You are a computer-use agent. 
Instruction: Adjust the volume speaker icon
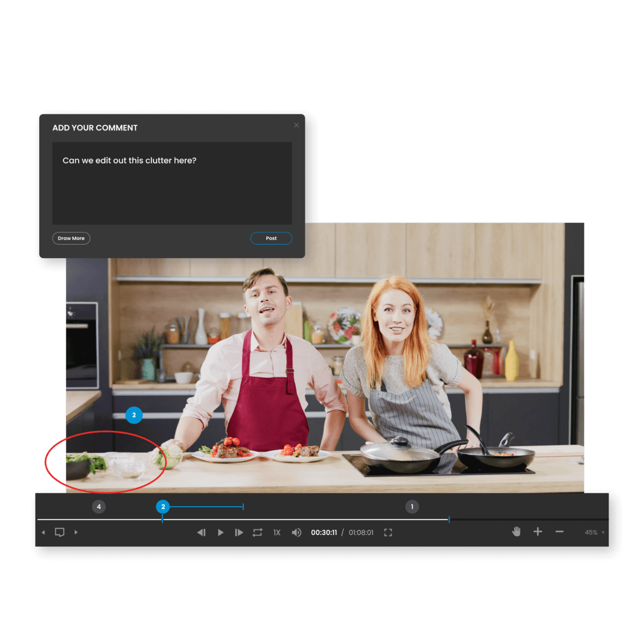tap(296, 532)
